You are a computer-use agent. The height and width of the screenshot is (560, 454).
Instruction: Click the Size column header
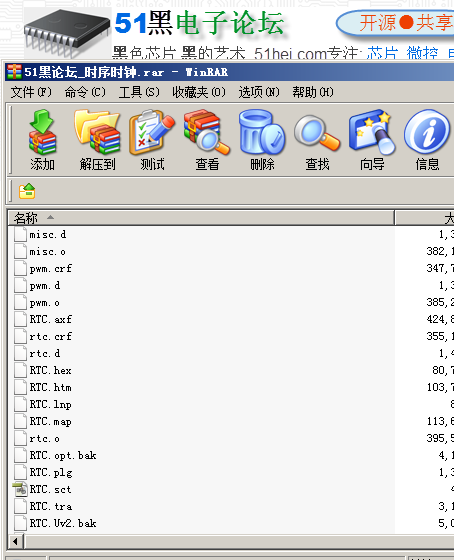(x=425, y=218)
